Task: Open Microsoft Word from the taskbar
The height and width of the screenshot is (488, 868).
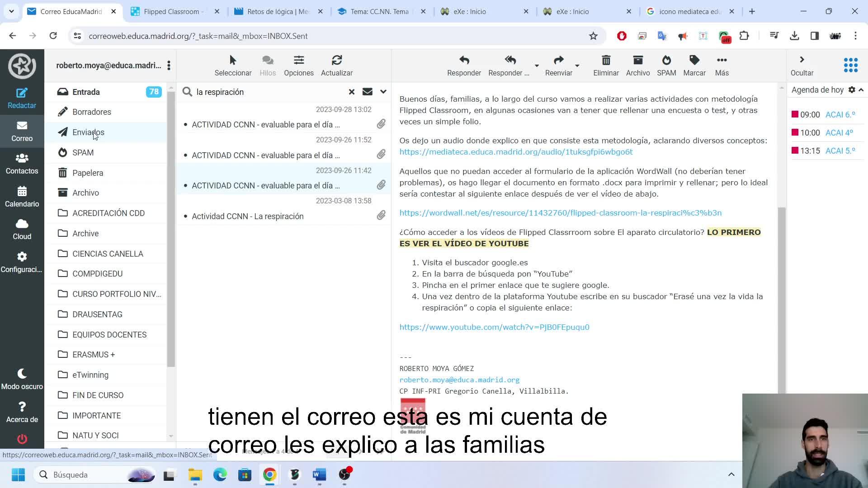Action: [319, 475]
